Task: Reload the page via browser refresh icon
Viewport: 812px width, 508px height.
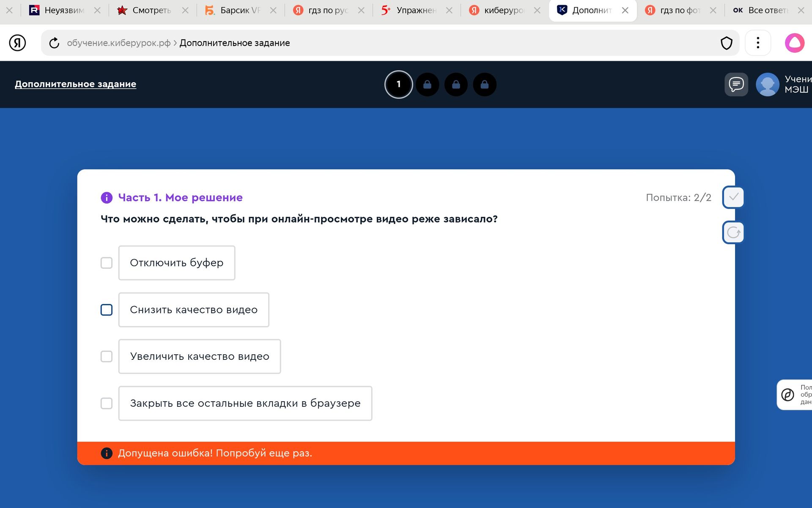Action: [54, 43]
